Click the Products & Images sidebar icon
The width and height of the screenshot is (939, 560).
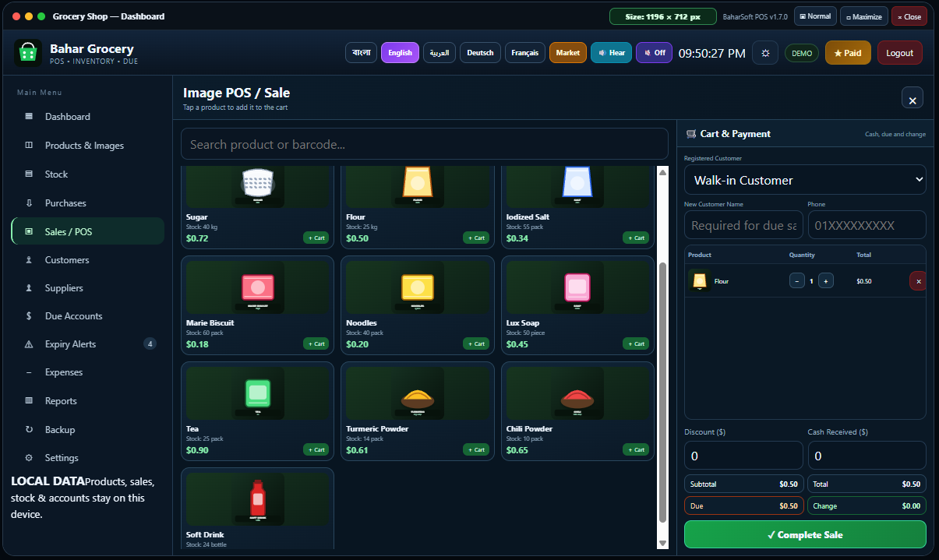point(29,146)
